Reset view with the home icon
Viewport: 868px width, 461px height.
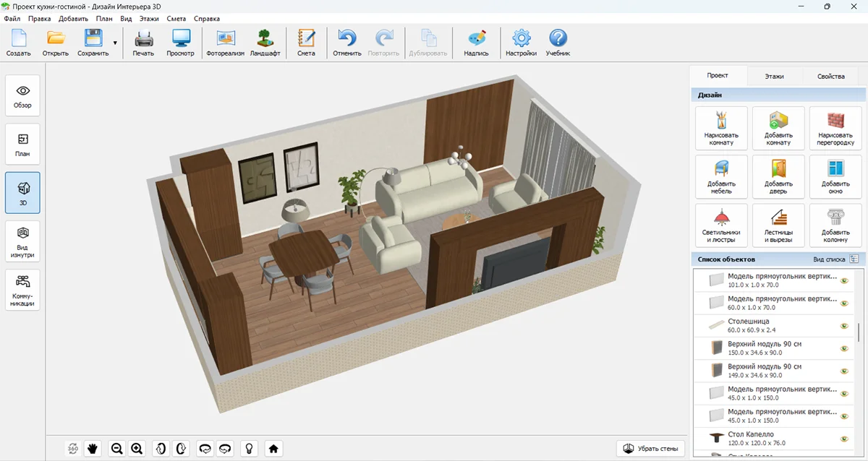click(x=273, y=449)
